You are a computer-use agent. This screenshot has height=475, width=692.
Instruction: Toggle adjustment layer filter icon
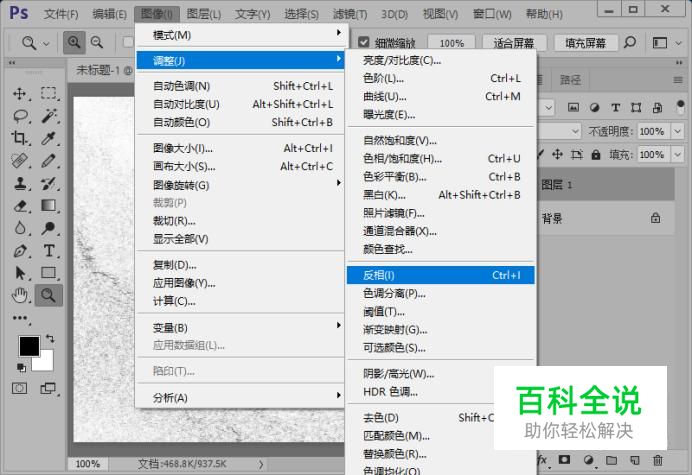594,107
